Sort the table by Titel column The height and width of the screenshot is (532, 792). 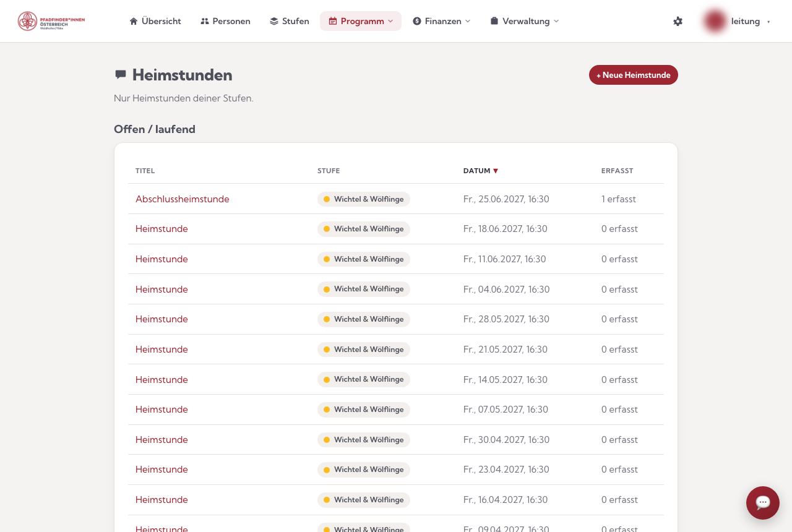tap(145, 171)
